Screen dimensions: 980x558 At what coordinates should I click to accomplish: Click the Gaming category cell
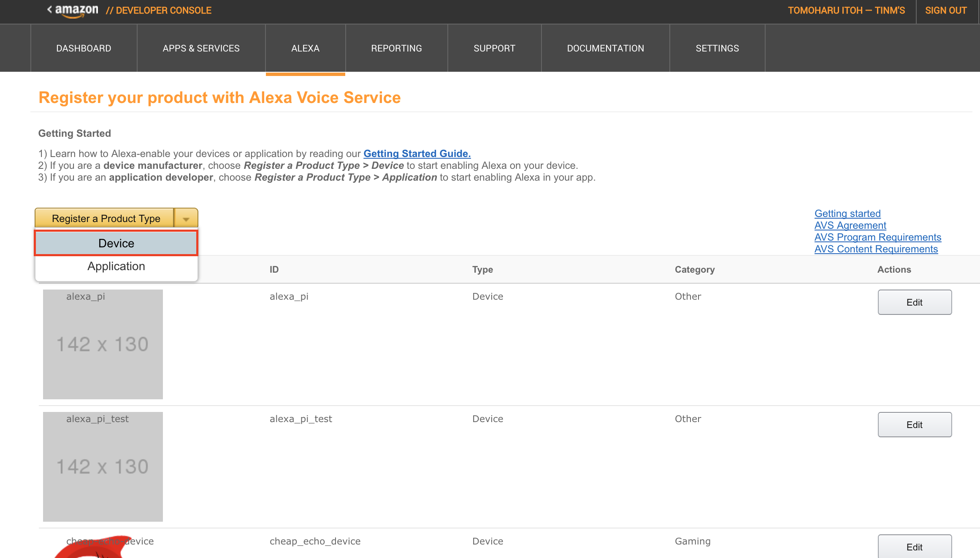tap(693, 541)
